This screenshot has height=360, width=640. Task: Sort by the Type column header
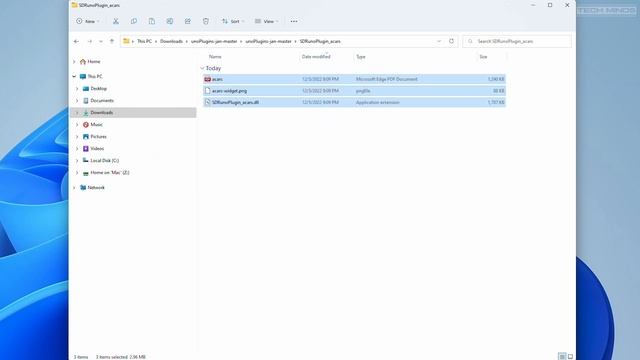pyautogui.click(x=361, y=57)
